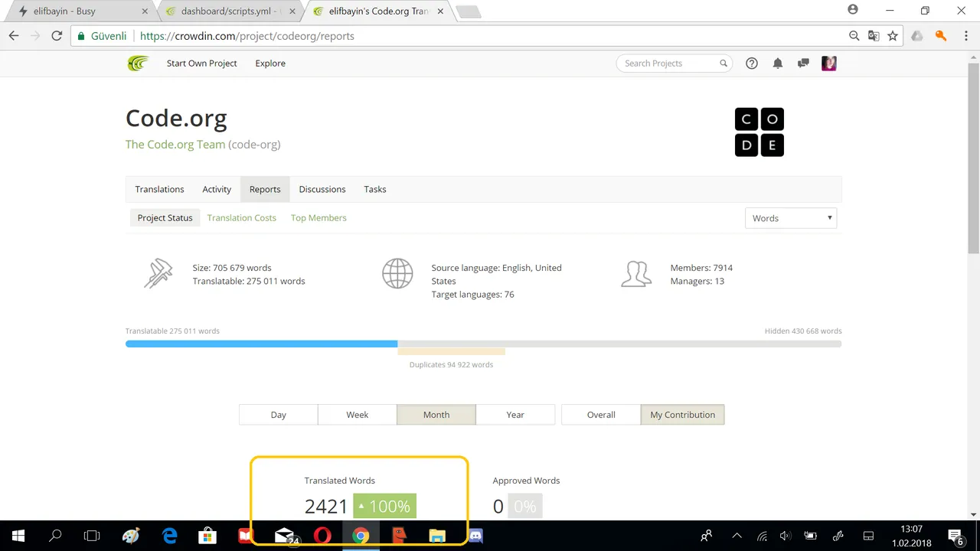Select the My Contribution view
The height and width of the screenshot is (551, 980).
tap(682, 415)
